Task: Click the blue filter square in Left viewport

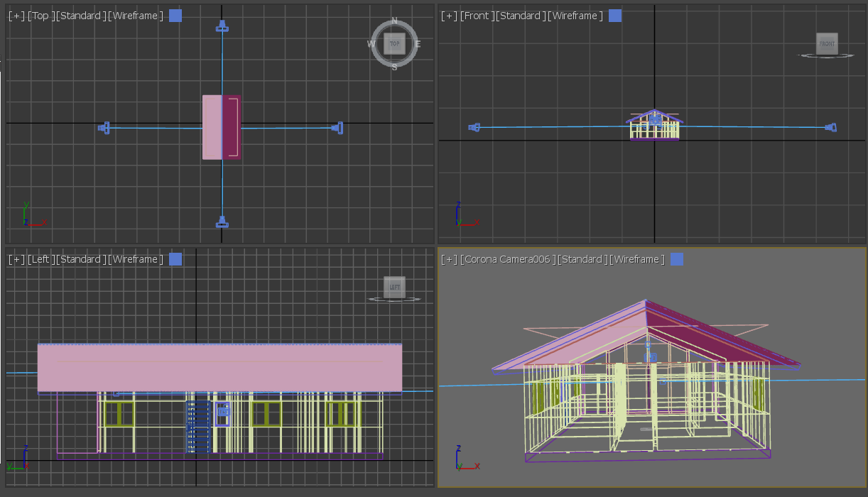Action: [x=175, y=259]
